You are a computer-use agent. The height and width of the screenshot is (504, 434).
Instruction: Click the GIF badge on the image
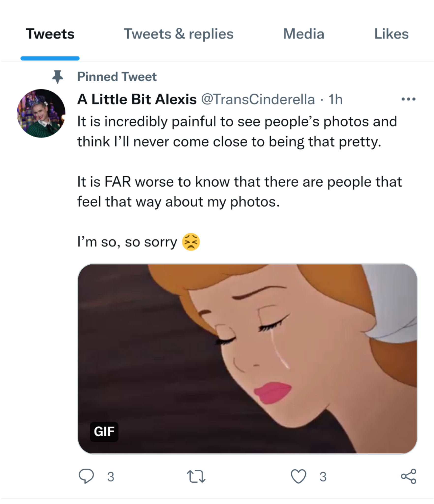(104, 432)
